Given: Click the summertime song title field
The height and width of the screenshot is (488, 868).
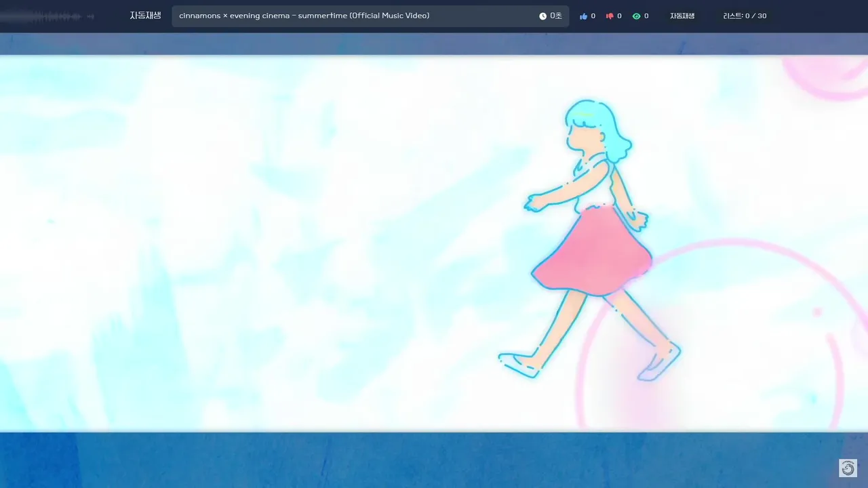Looking at the screenshot, I should 370,16.
